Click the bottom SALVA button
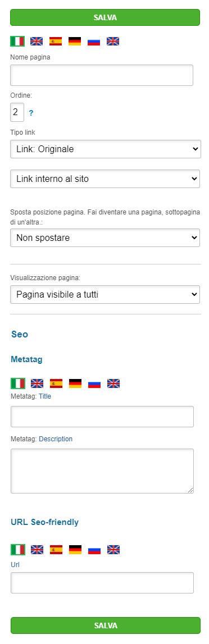Screen dimensions: 209x644 pos(106,625)
